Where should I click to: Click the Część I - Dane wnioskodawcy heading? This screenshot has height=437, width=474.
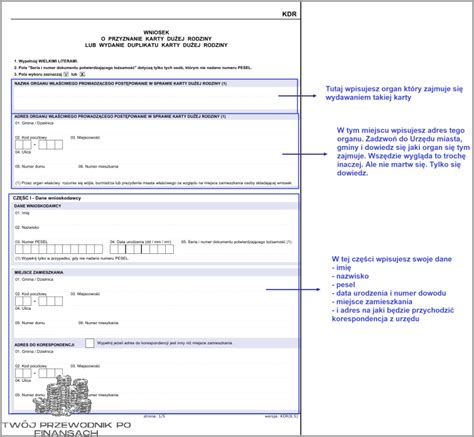(47, 198)
